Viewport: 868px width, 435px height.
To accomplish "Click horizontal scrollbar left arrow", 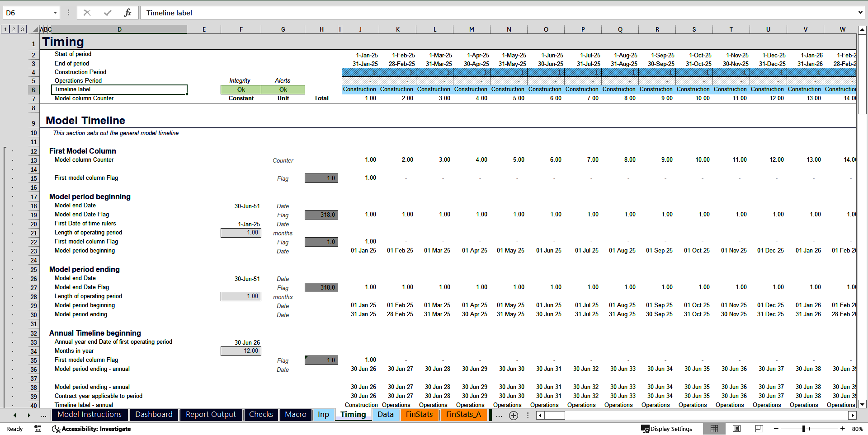I will pyautogui.click(x=540, y=415).
